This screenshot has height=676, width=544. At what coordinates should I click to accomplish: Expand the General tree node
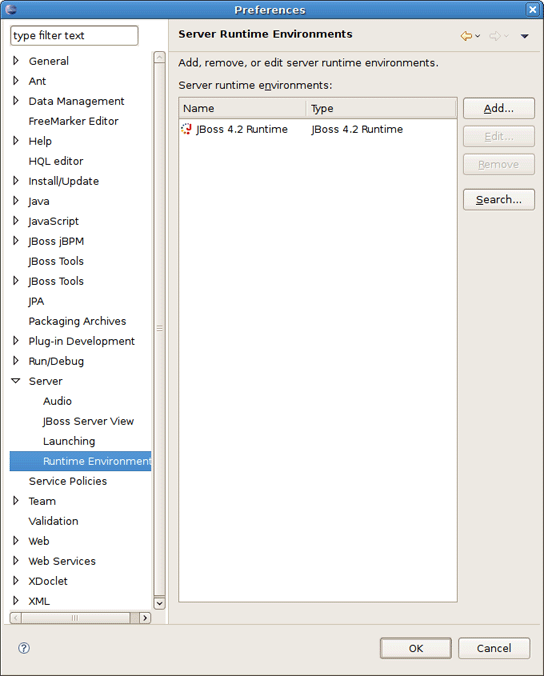16,61
